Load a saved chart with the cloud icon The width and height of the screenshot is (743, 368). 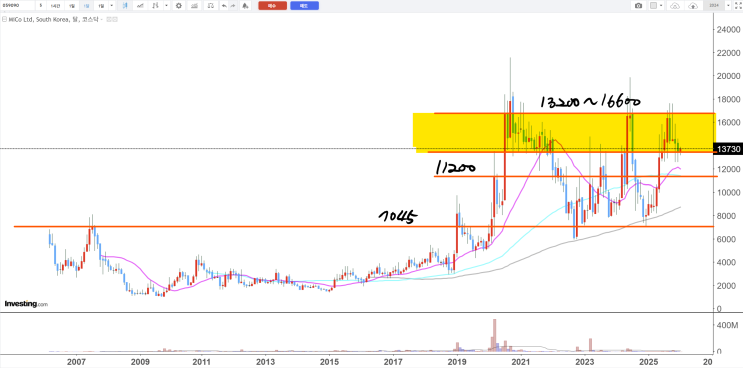(675, 6)
